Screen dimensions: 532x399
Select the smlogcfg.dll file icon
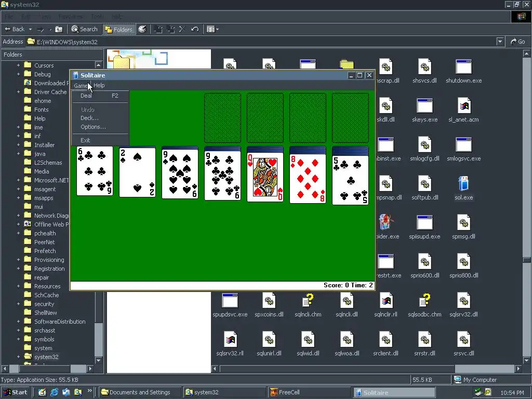tap(424, 144)
